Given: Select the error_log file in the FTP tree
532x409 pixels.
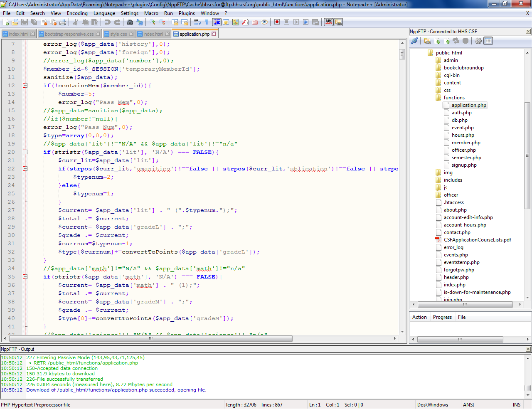Looking at the screenshot, I should tap(453, 247).
